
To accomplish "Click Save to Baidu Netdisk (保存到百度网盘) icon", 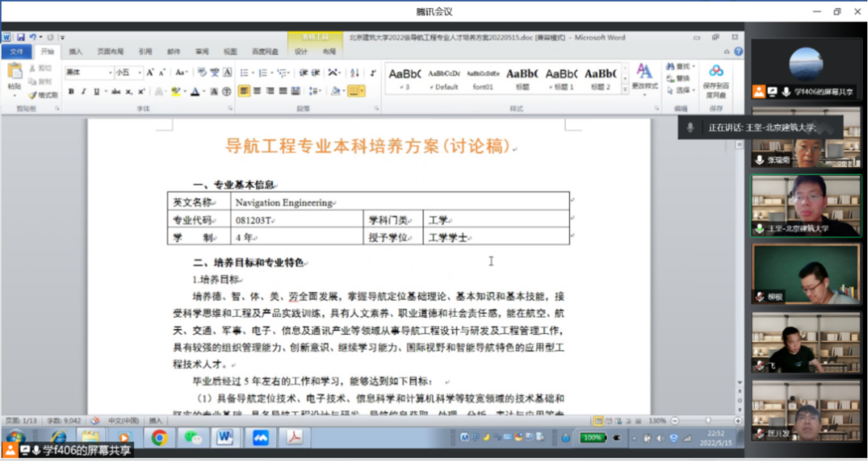I will coord(715,80).
